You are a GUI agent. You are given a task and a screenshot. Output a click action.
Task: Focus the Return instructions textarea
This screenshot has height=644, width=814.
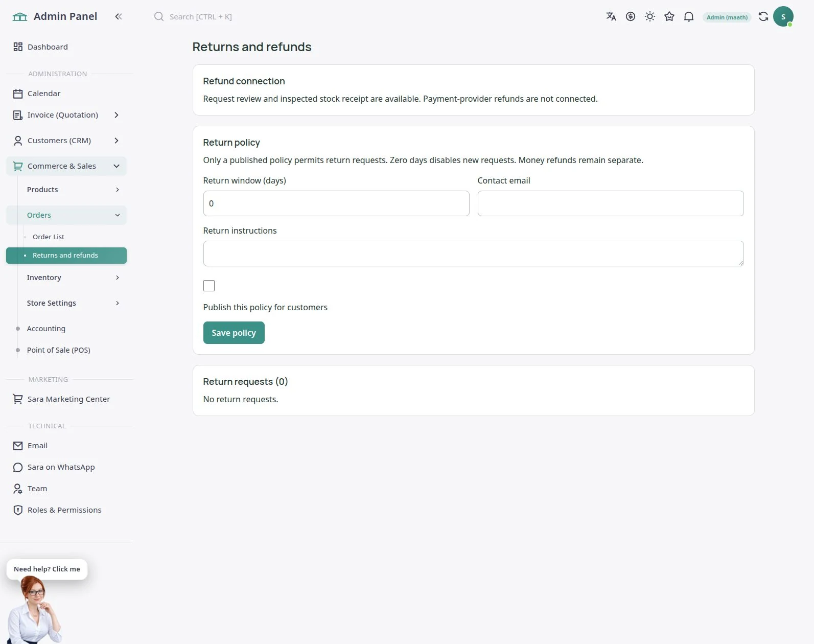click(473, 254)
